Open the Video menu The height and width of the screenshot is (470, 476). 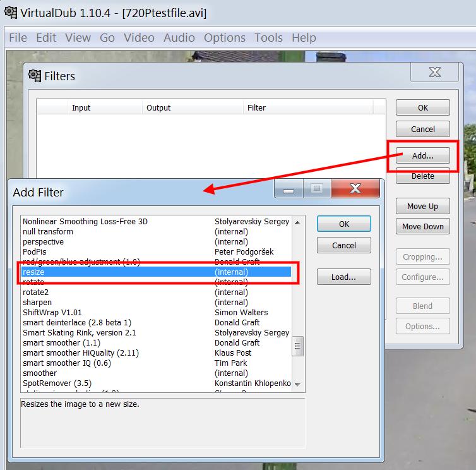point(139,38)
